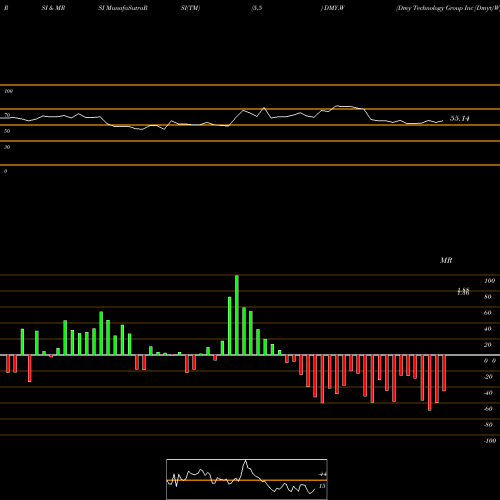500x500 pixels.
Task: Click the 15 value in mini chart
Action: pos(322,486)
